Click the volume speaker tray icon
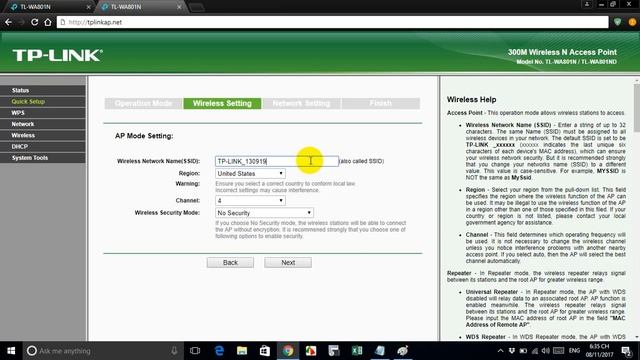This screenshot has height=360, width=640. [x=546, y=351]
